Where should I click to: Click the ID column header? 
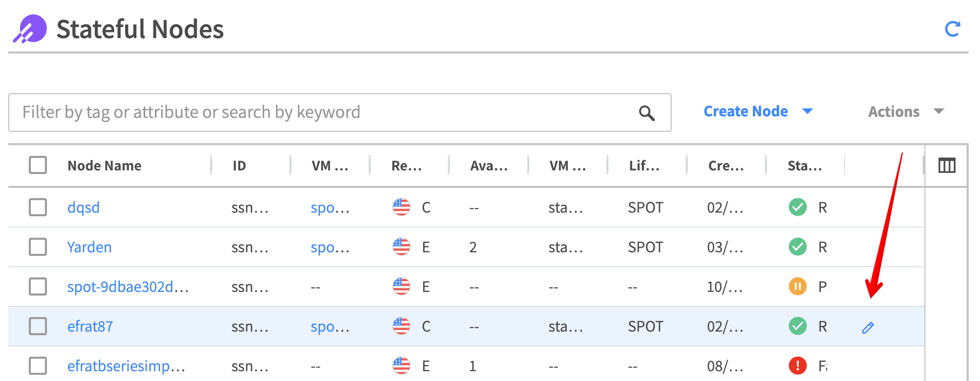pyautogui.click(x=239, y=166)
